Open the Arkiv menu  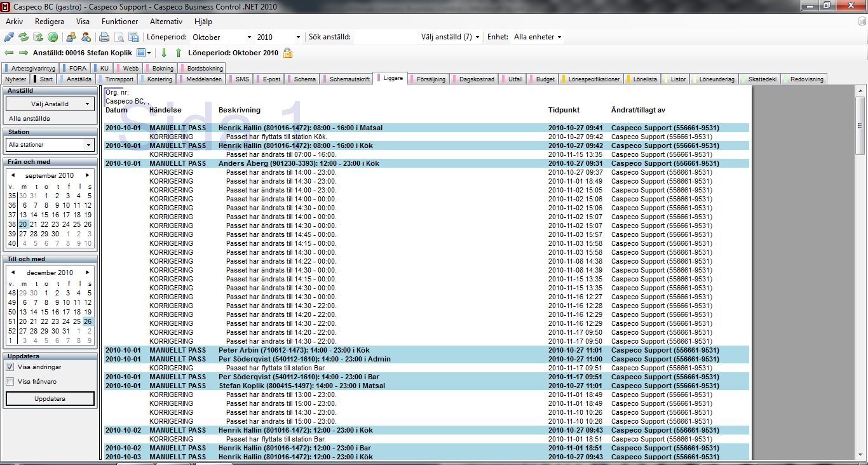(x=15, y=22)
